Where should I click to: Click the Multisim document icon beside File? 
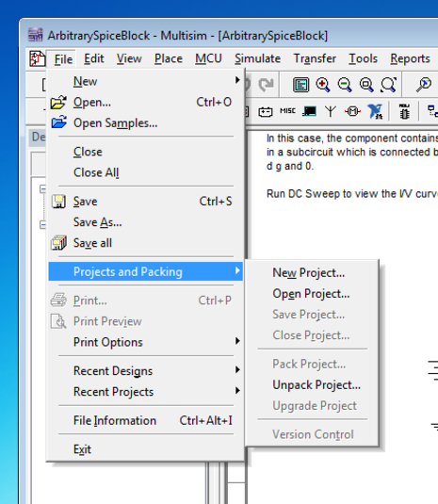pyautogui.click(x=38, y=58)
